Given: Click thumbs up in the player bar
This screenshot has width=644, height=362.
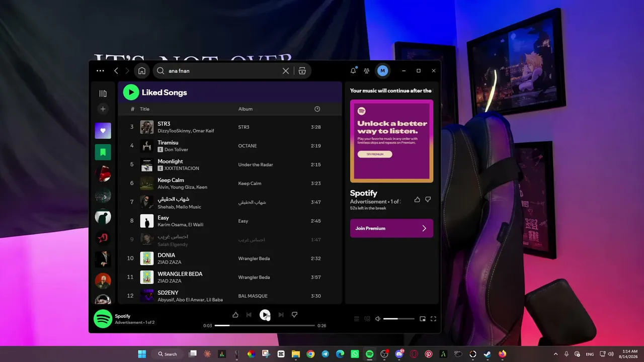Looking at the screenshot, I should click(235, 315).
